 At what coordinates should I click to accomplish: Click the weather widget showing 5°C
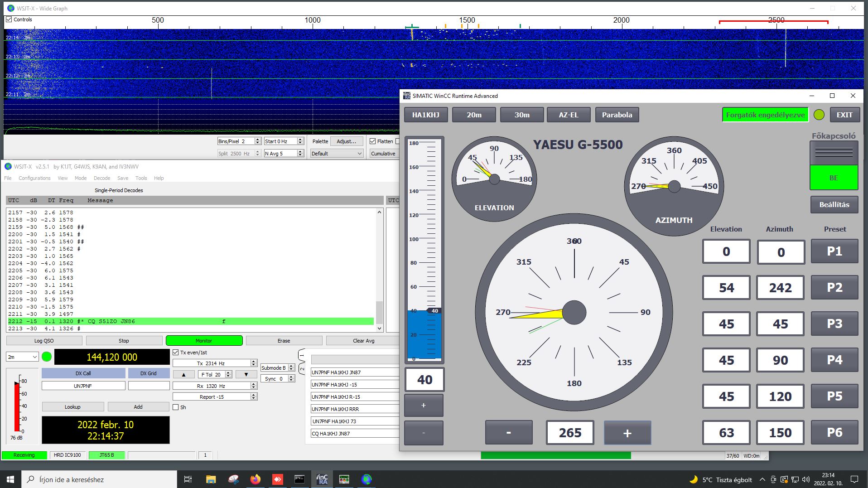721,479
